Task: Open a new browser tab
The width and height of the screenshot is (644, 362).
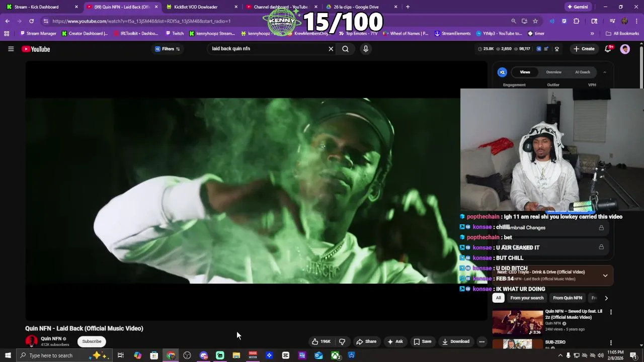Action: pos(408,7)
